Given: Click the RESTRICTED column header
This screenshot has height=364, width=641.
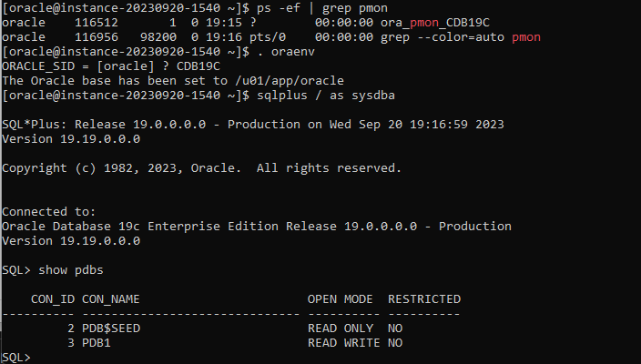Looking at the screenshot, I should tap(424, 298).
